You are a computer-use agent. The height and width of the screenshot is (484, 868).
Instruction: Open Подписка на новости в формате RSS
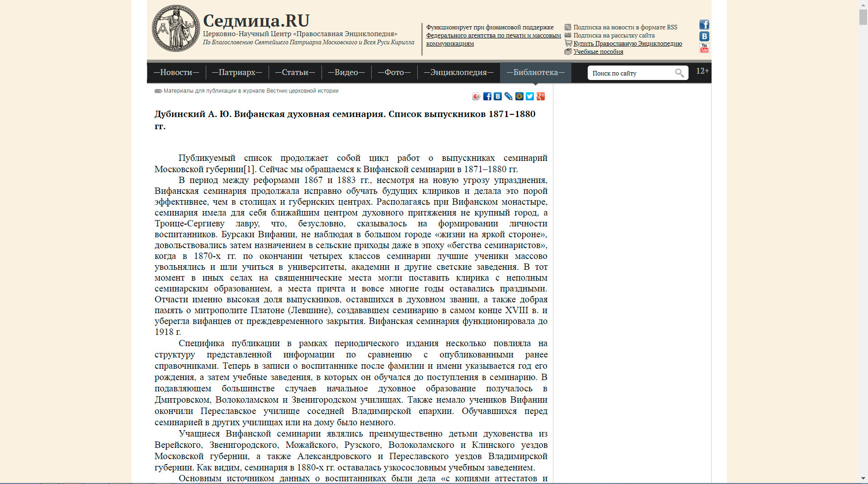[x=625, y=27]
